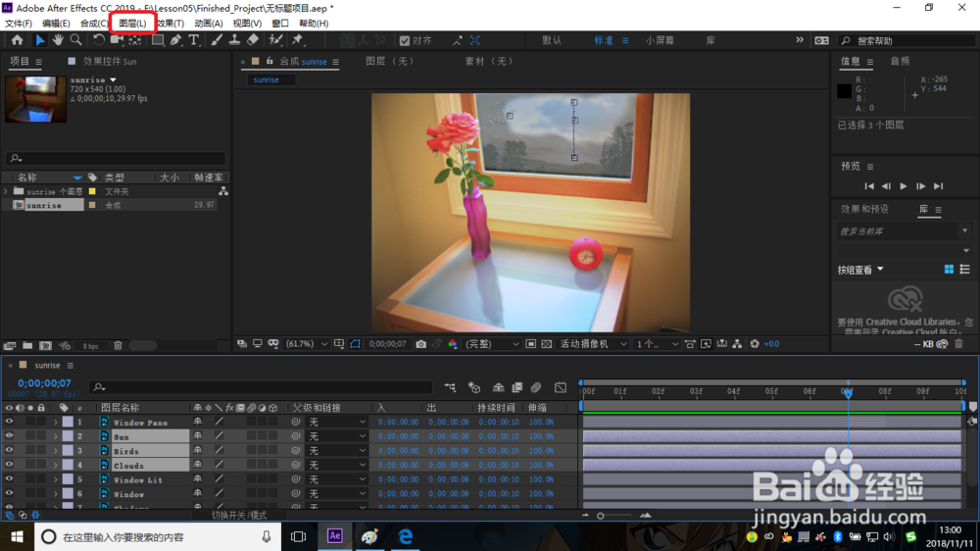Open the magnification 61.7% dropdown
The image size is (980, 551).
306,344
